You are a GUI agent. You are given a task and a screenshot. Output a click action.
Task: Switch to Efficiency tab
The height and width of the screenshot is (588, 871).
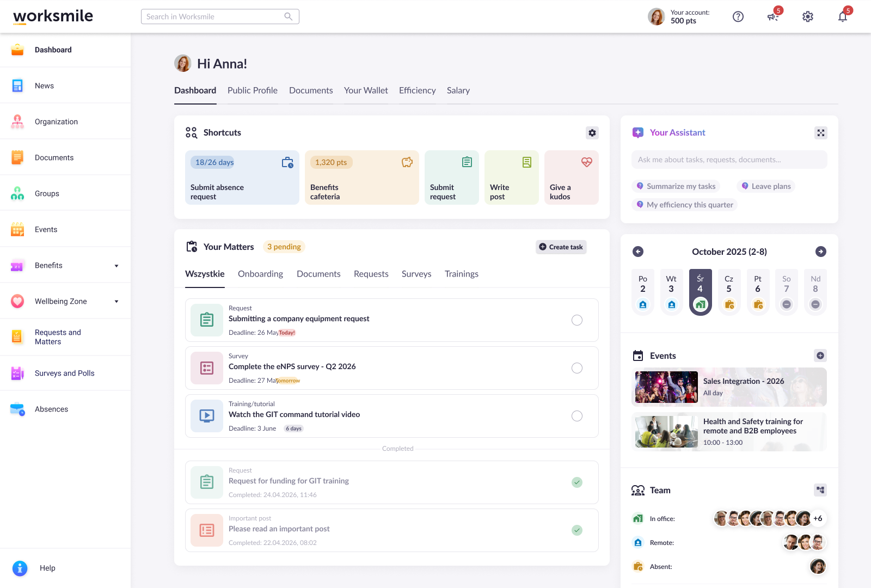(x=418, y=90)
